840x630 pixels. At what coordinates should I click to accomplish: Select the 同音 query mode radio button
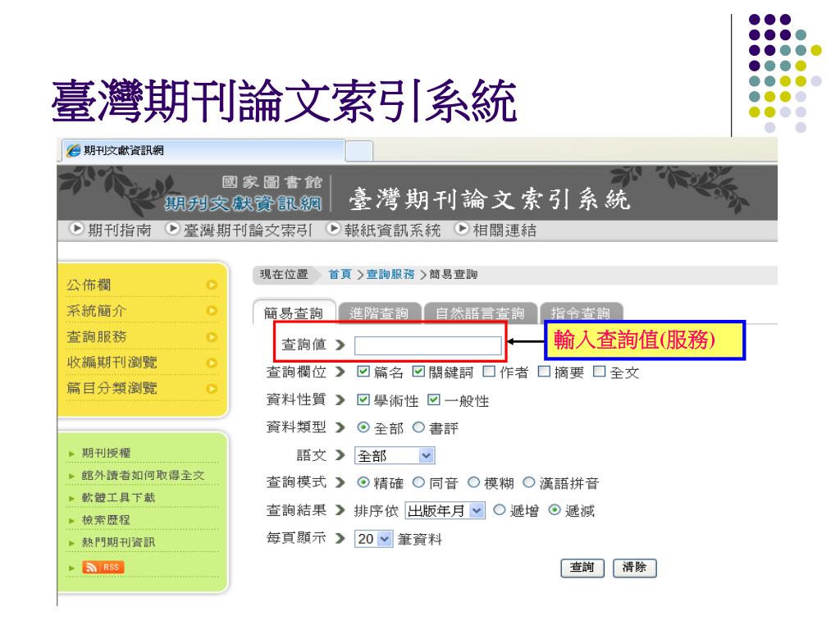coord(418,482)
